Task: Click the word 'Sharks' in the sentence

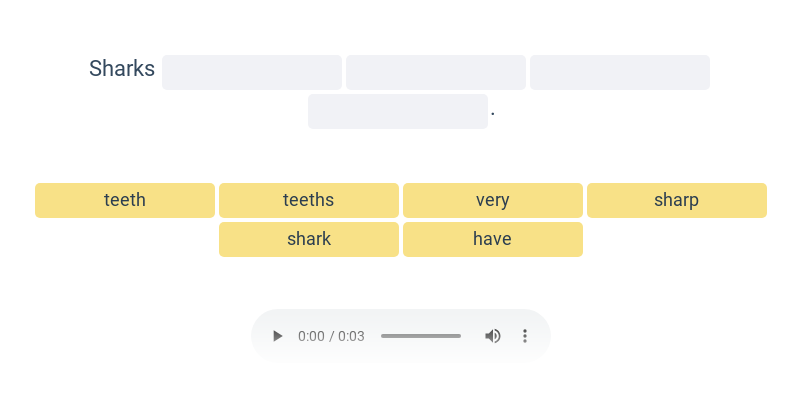Action: (x=122, y=68)
